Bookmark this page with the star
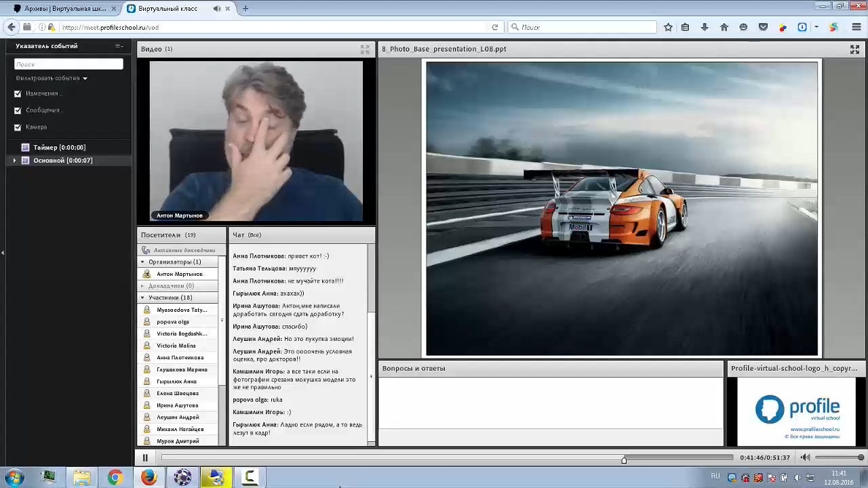This screenshot has height=488, width=868. tap(668, 27)
